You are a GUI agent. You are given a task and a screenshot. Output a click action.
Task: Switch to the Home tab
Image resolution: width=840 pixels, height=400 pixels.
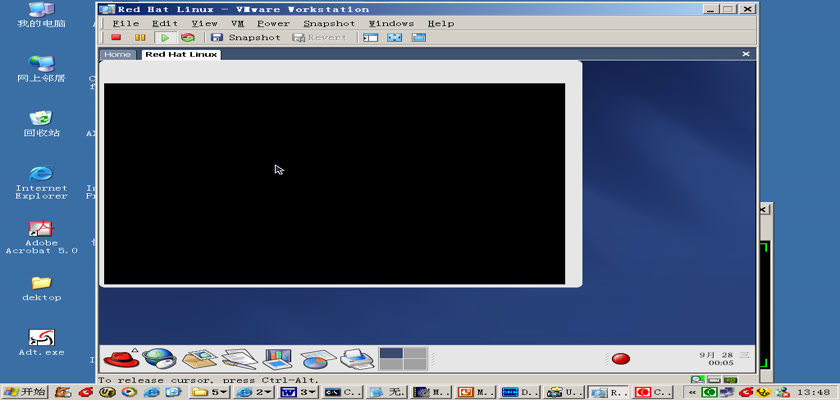[117, 54]
